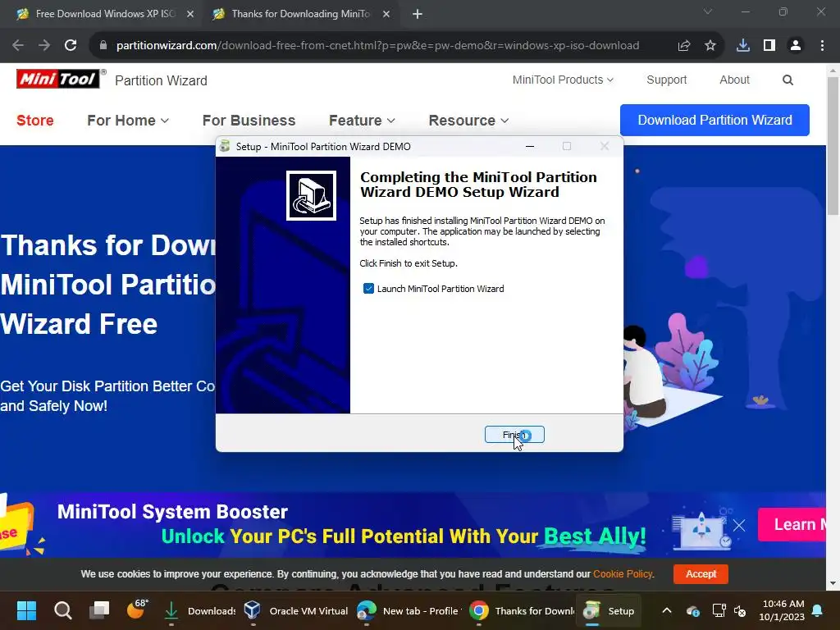Open taskbar Search
This screenshot has height=630, width=840.
click(62, 610)
